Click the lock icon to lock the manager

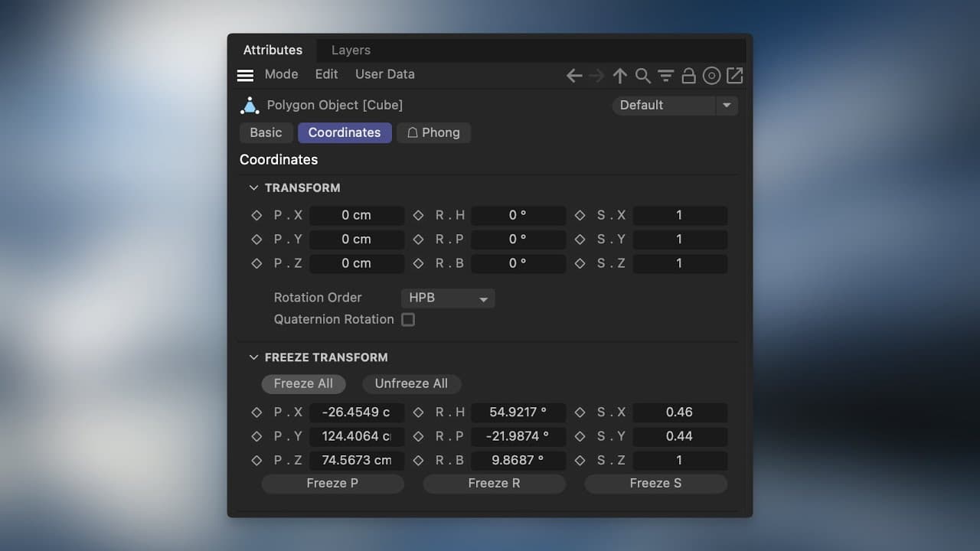[x=688, y=75]
